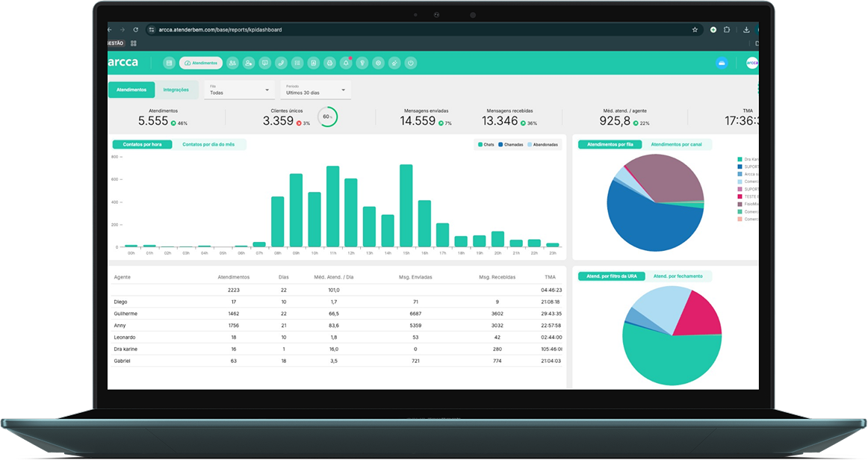Toggle Abandonadas series in chart legend

pos(542,144)
